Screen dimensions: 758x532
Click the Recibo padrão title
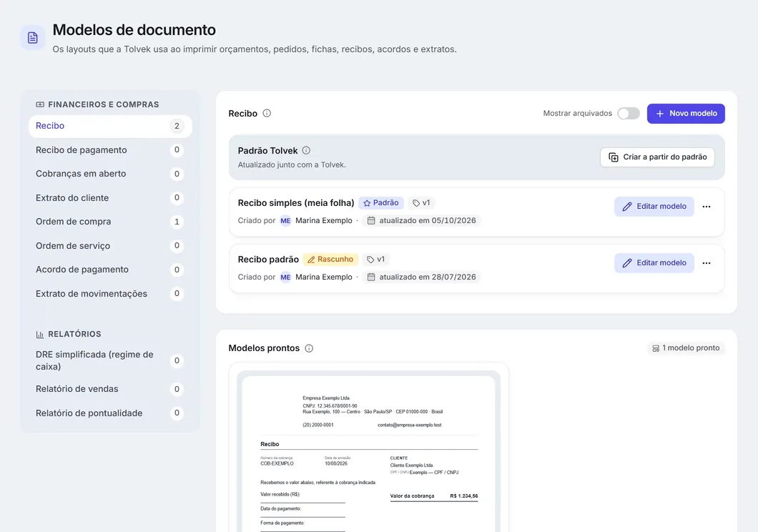268,260
